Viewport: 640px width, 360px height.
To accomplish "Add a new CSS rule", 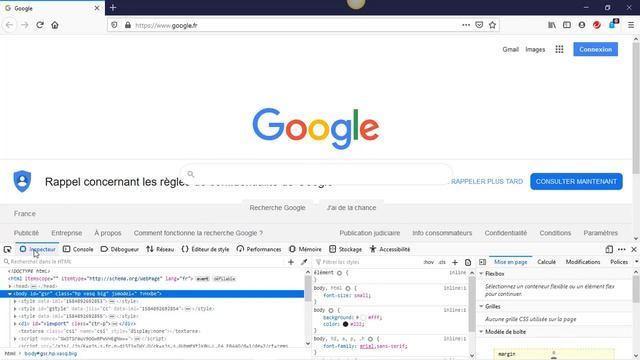I will 455,262.
